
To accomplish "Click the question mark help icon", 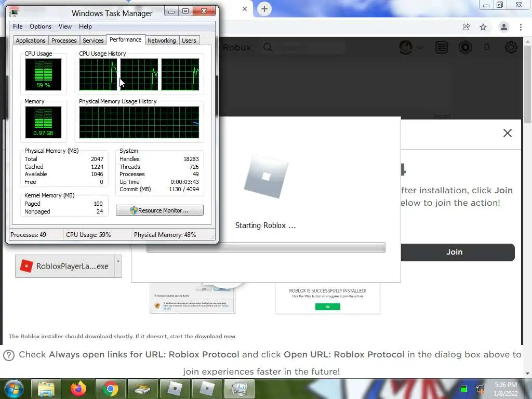I will point(9,355).
